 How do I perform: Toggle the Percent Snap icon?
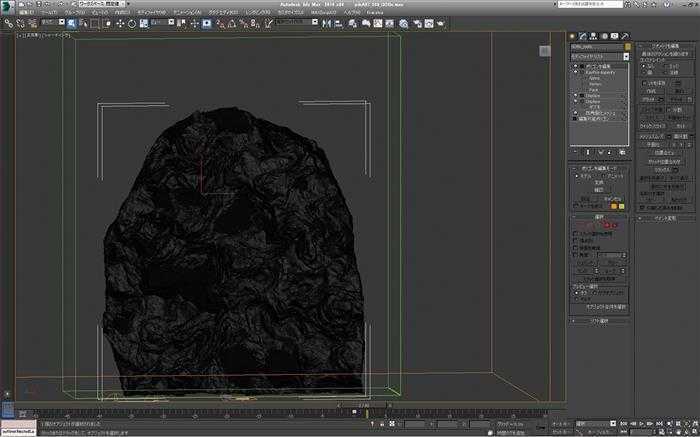pos(243,23)
